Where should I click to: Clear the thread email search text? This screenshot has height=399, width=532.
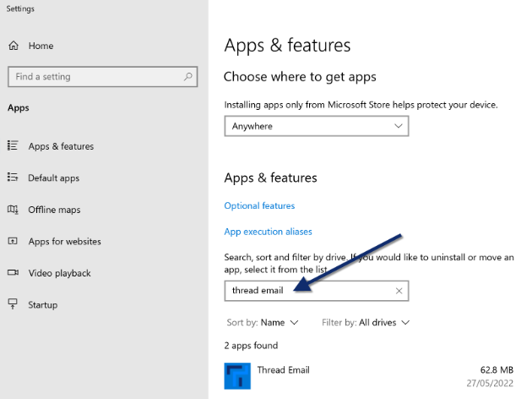coord(399,291)
